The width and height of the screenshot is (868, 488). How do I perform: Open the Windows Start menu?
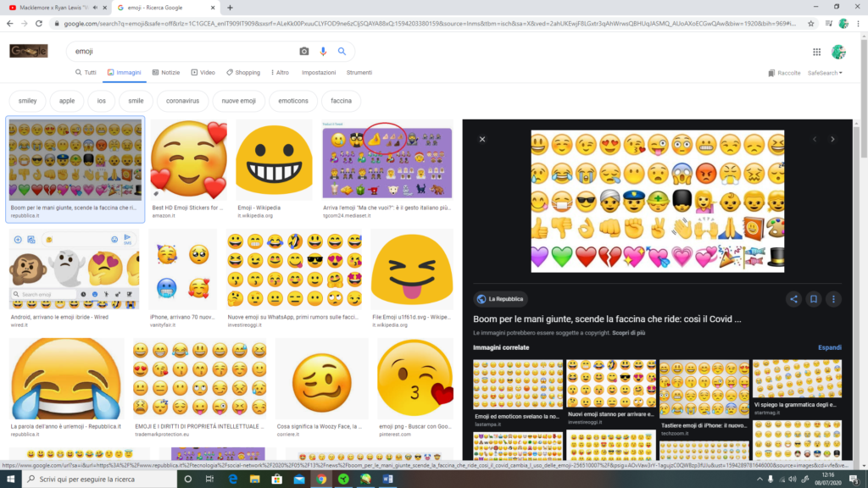click(x=10, y=480)
